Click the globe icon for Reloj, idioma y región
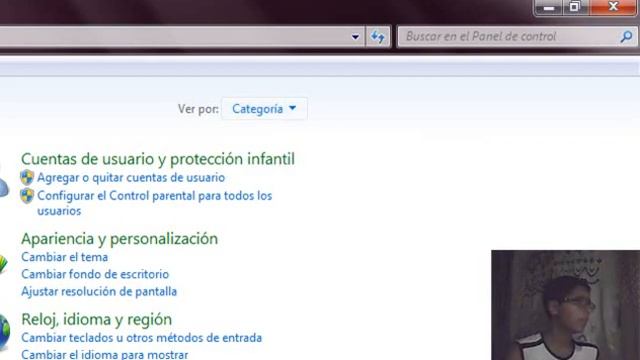 click(4, 333)
